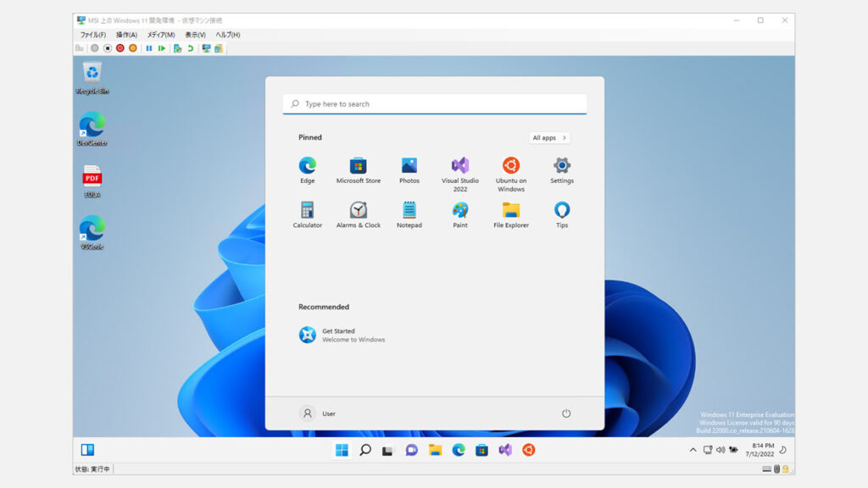The height and width of the screenshot is (488, 868).
Task: Click the Task View taskbar icon
Action: (x=388, y=450)
